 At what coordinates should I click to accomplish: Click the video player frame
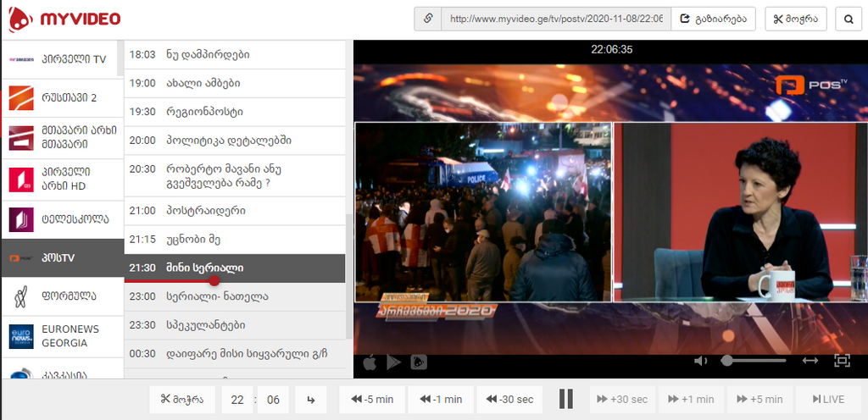610,209
